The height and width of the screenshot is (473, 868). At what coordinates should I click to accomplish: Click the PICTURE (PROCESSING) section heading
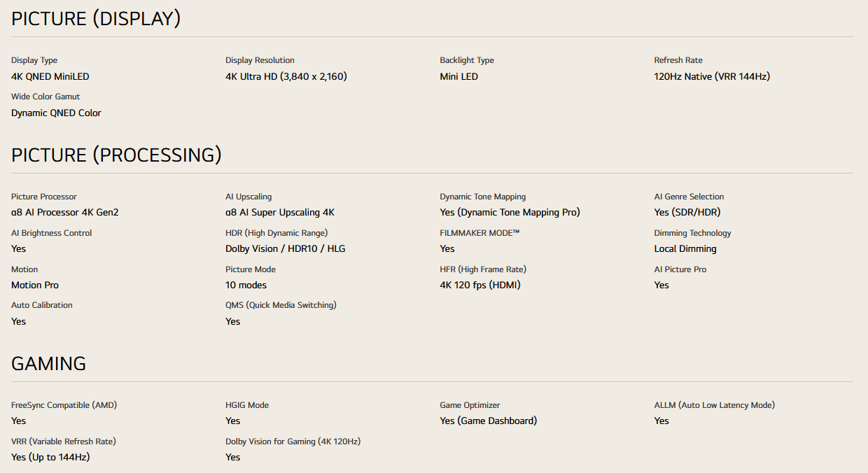click(116, 155)
